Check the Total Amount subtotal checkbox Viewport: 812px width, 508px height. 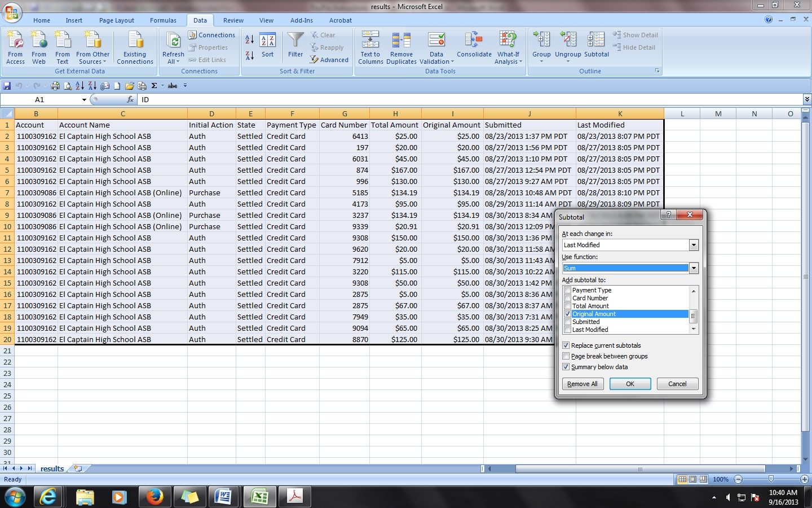(x=567, y=306)
